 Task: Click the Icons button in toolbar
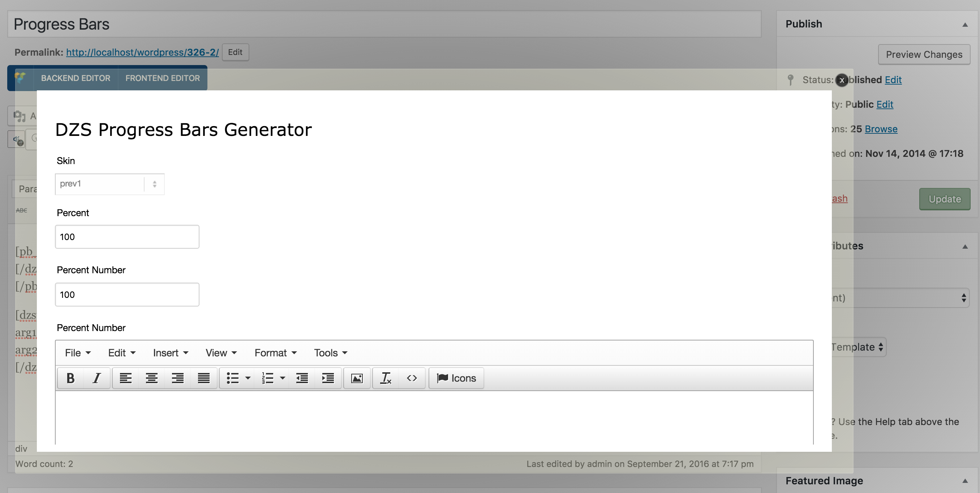[456, 378]
